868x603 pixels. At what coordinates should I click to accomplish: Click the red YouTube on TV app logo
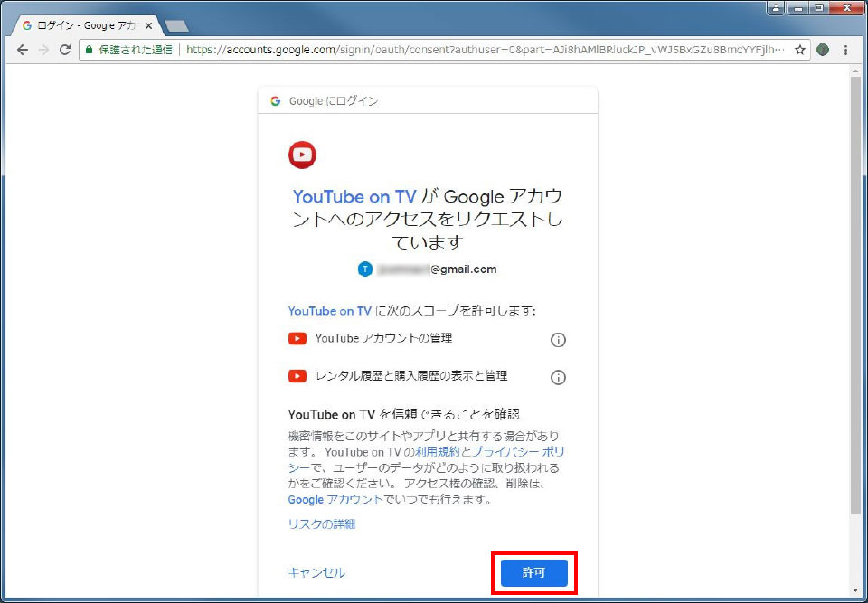click(x=302, y=155)
